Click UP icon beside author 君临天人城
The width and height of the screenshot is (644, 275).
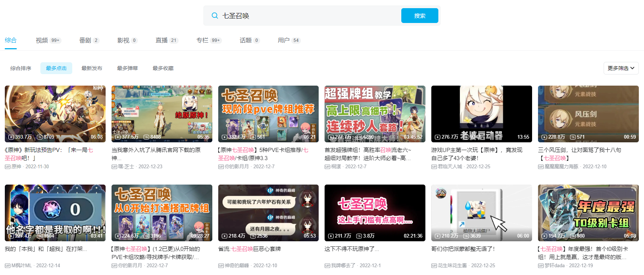tap(434, 167)
